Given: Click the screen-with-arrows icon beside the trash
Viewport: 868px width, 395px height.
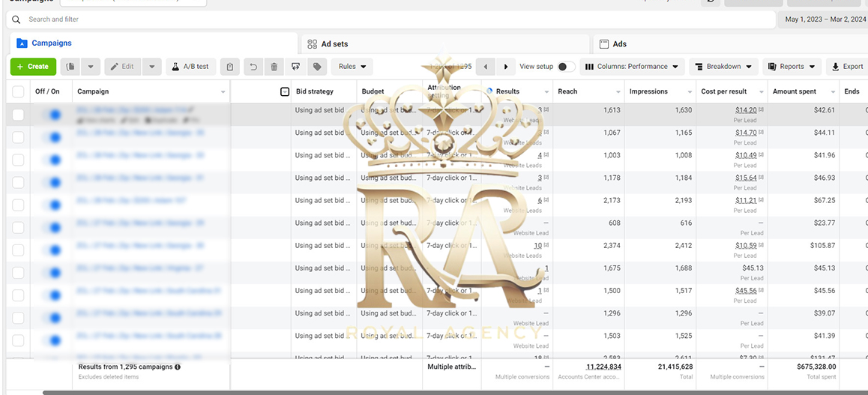Looking at the screenshot, I should [295, 67].
